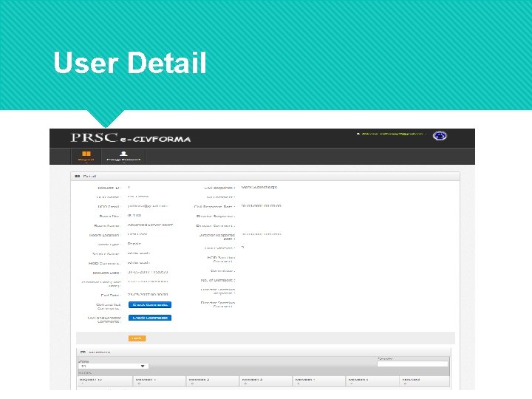Image resolution: width=532 pixels, height=399 pixels.
Task: Sort the table by the Request ID column
Action: tap(105, 381)
